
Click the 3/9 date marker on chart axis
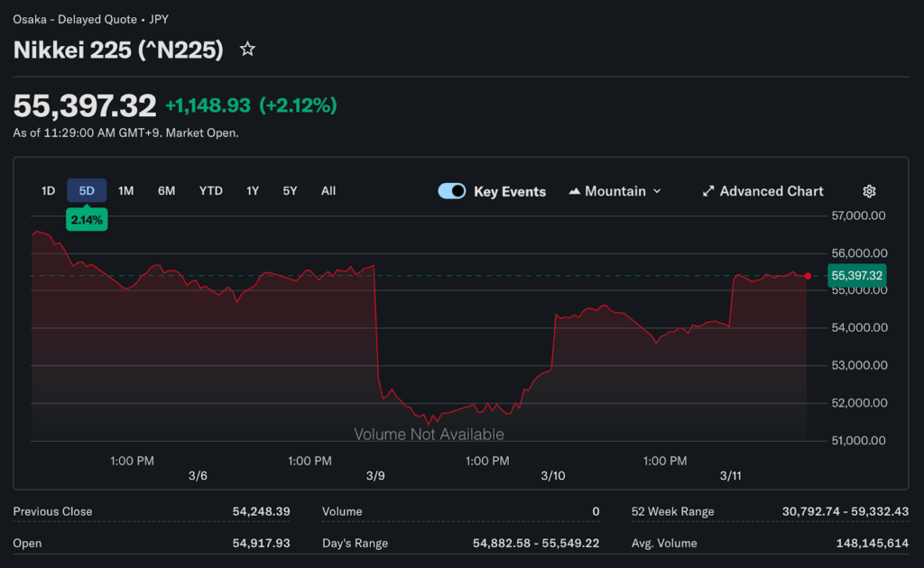tap(375, 475)
